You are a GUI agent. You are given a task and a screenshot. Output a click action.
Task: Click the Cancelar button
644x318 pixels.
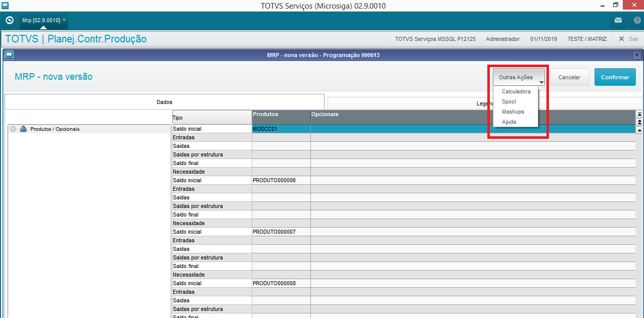569,77
